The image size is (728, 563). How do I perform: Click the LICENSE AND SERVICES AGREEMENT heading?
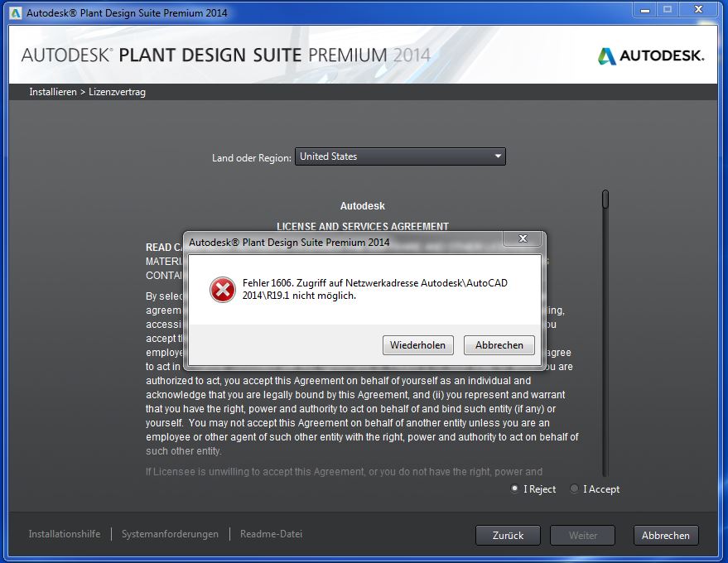(x=363, y=227)
